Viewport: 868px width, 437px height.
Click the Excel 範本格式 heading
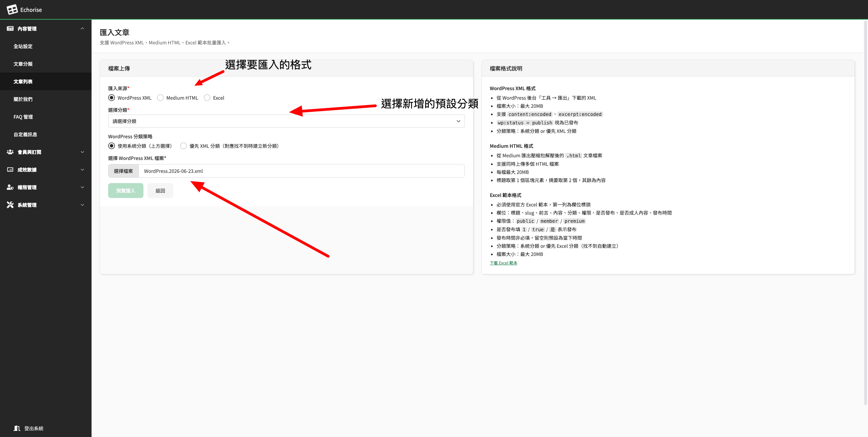[x=506, y=195]
